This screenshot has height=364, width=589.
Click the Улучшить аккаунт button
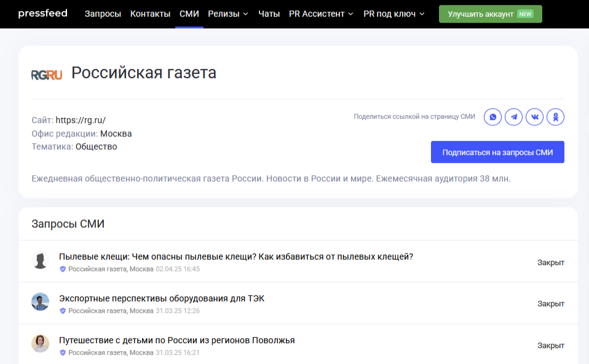(x=490, y=14)
